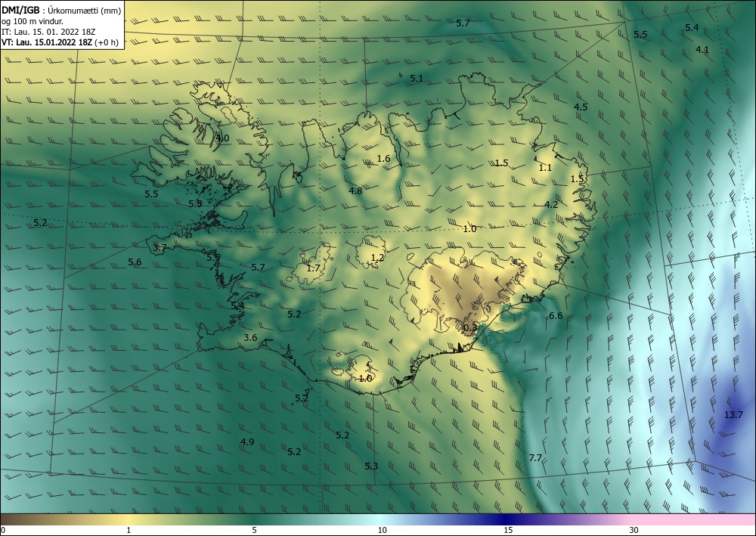Click the 4.0 value in the Westfjords
Viewport: 756px width, 536px height.
[222, 138]
